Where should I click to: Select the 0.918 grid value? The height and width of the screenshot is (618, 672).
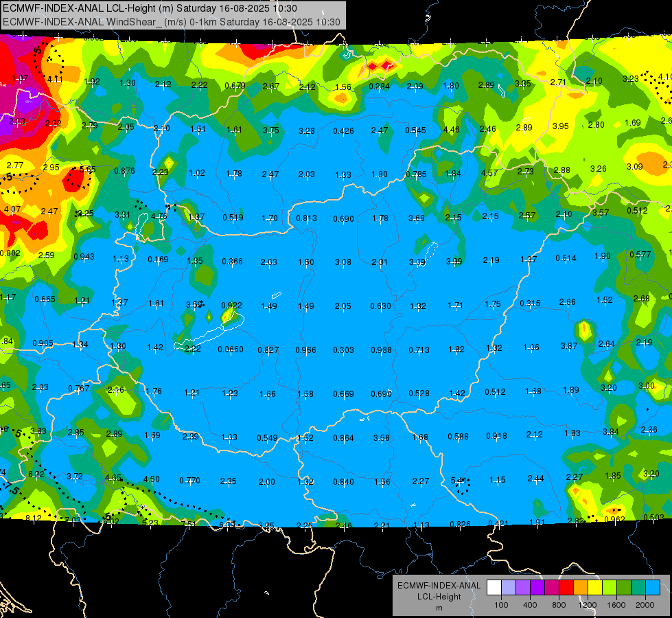[x=497, y=436]
